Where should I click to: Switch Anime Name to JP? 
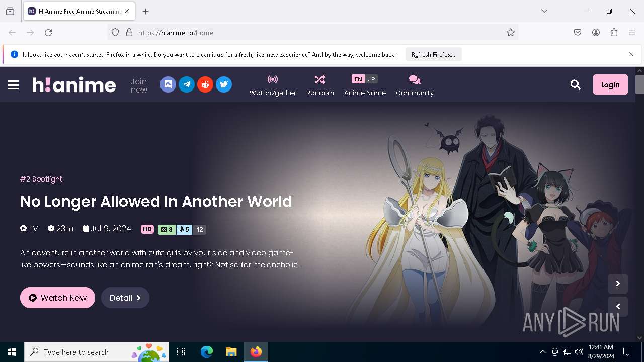[371, 79]
